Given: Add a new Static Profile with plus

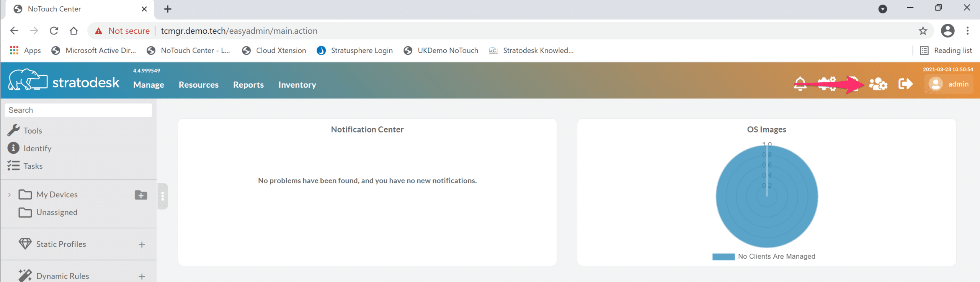Looking at the screenshot, I should [142, 244].
